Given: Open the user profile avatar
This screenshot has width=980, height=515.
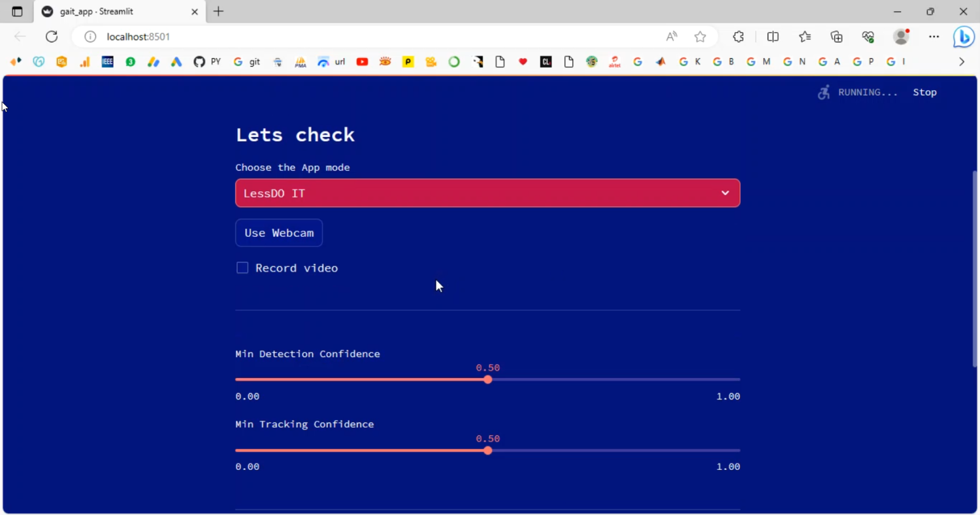Looking at the screenshot, I should pos(902,37).
